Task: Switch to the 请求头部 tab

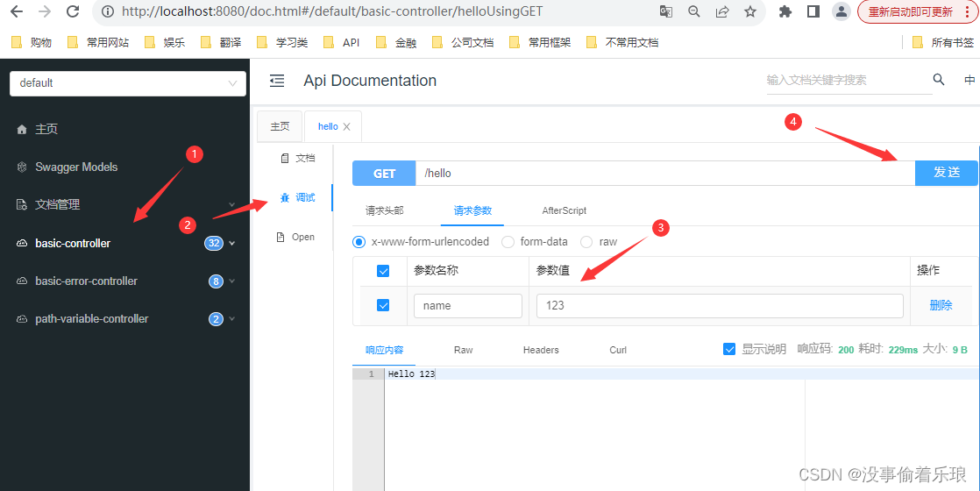Action: (385, 210)
